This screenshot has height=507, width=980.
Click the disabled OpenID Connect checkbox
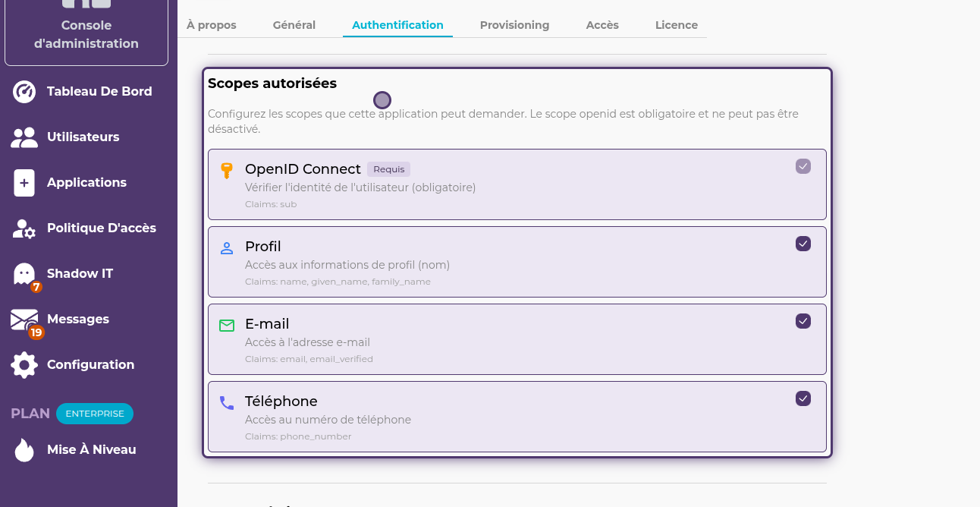[803, 166]
